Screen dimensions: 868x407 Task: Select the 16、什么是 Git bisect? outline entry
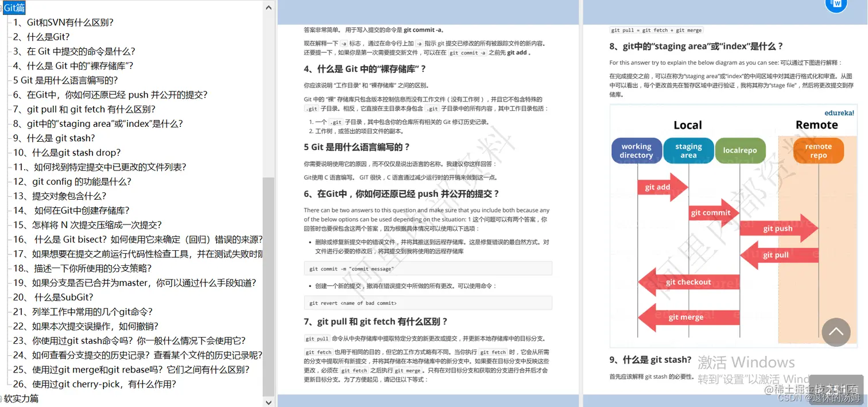click(x=138, y=239)
